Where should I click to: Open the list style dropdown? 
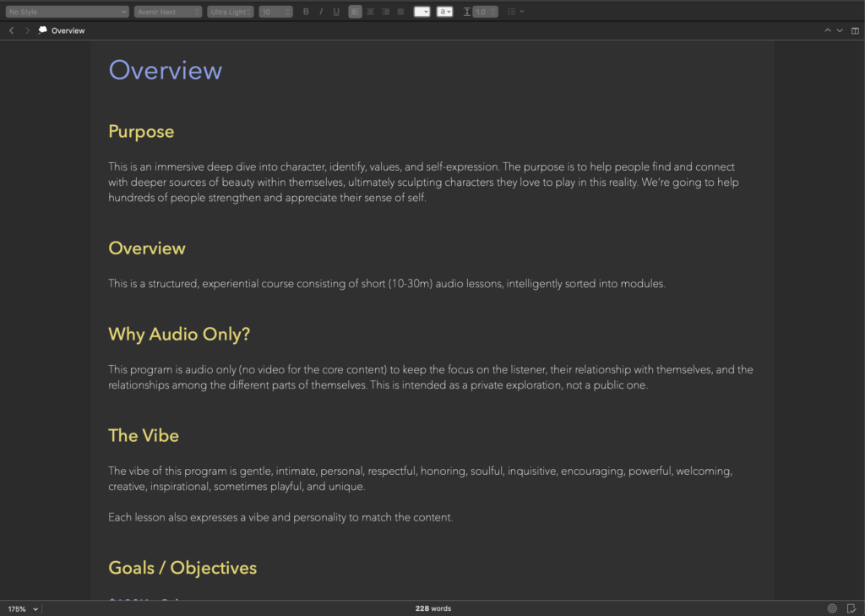pyautogui.click(x=515, y=12)
